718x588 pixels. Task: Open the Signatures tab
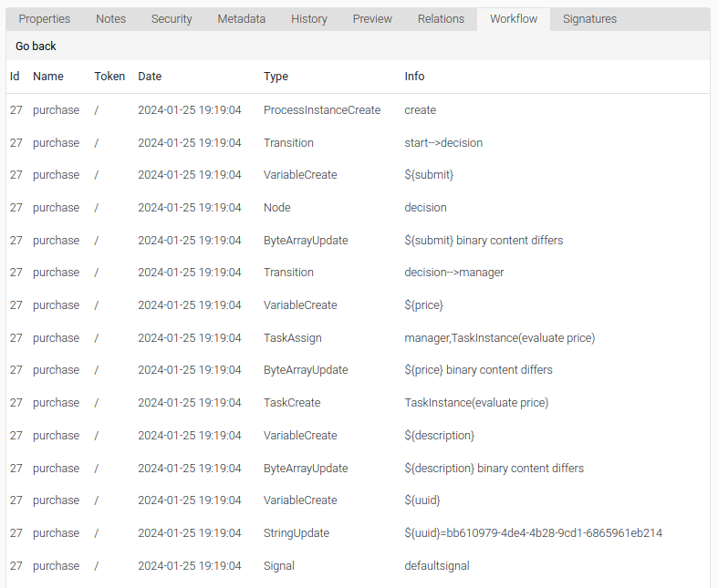(589, 19)
